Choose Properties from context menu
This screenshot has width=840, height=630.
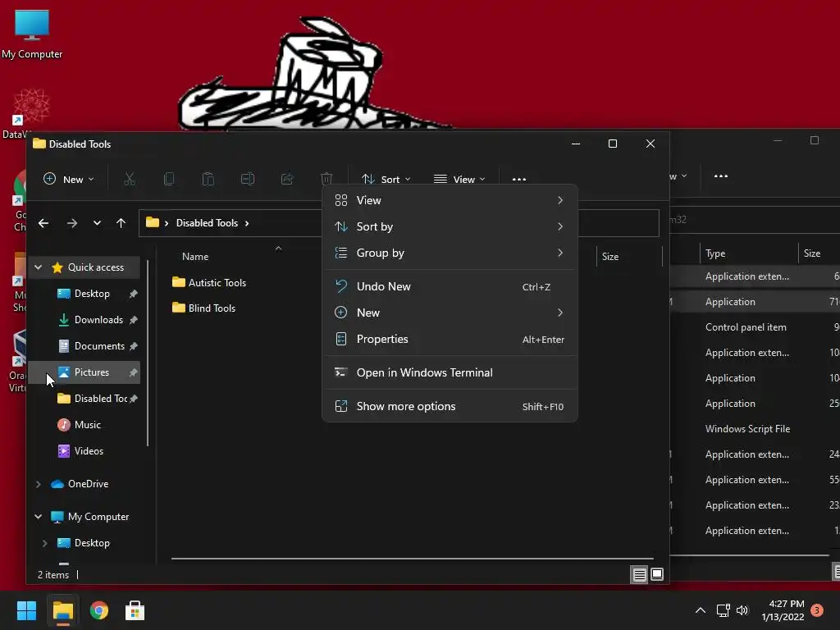pos(450,339)
